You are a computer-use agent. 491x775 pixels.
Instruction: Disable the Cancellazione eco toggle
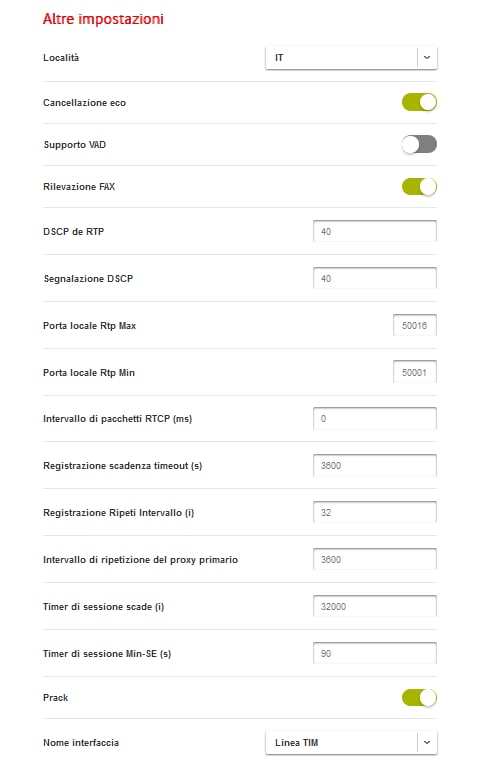(x=419, y=102)
